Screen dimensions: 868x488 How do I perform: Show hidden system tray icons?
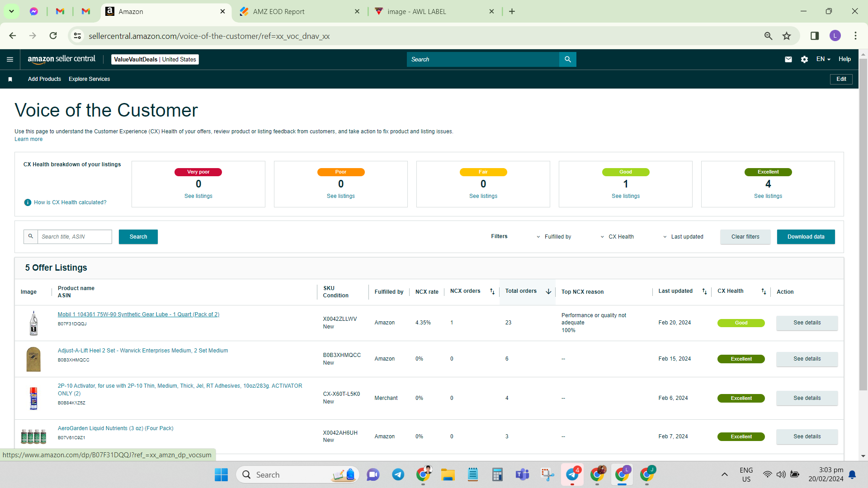coord(724,474)
